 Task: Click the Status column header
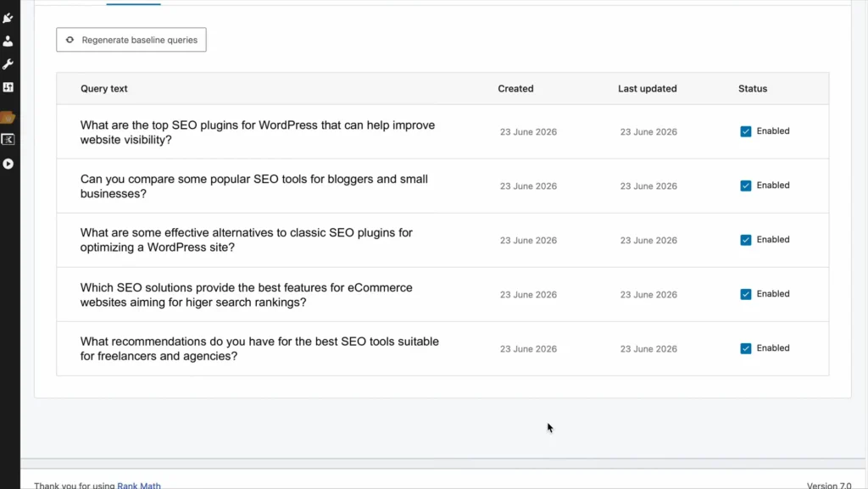tap(753, 88)
